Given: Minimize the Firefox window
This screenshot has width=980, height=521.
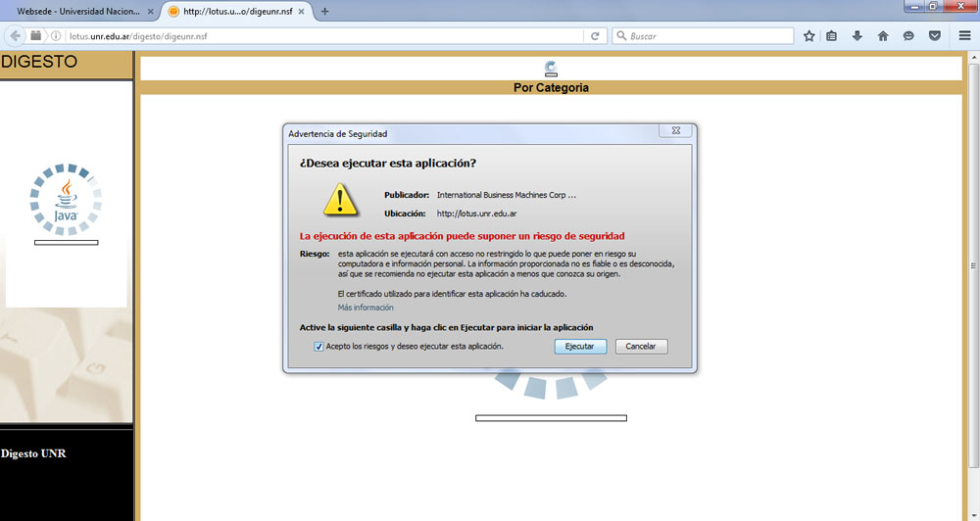Looking at the screenshot, I should (915, 6).
